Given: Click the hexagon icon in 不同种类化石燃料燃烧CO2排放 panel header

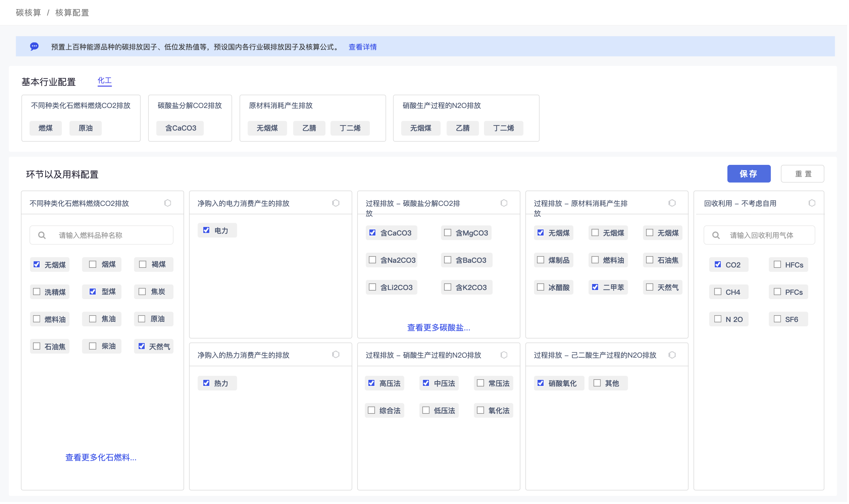Looking at the screenshot, I should pos(168,204).
